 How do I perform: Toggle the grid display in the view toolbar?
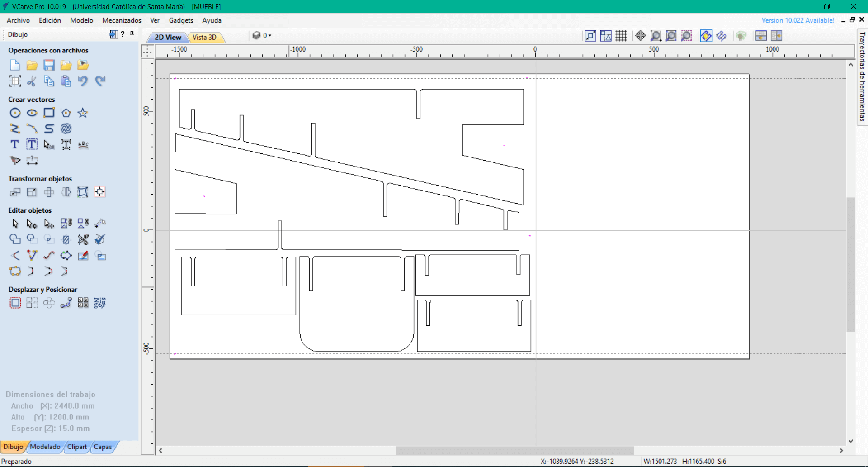coord(621,36)
